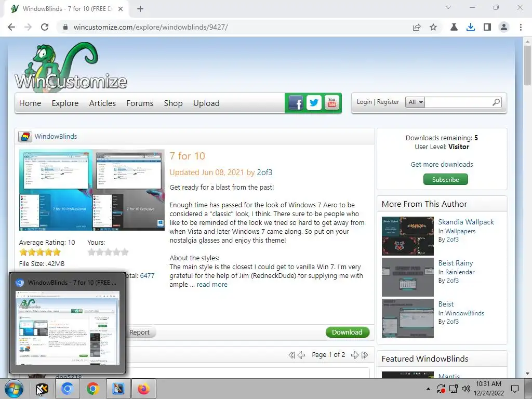532x399 pixels.
Task: Open the WindowBlinds category link
Action: [x=56, y=137]
